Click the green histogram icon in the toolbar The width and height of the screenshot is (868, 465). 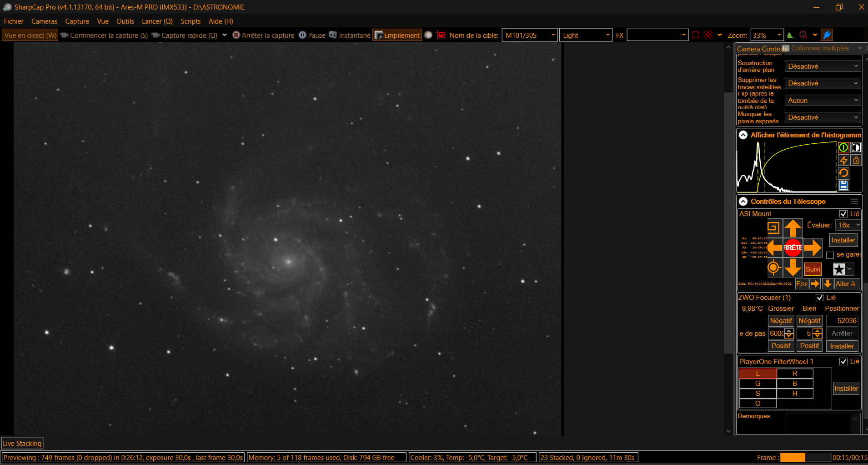click(791, 35)
